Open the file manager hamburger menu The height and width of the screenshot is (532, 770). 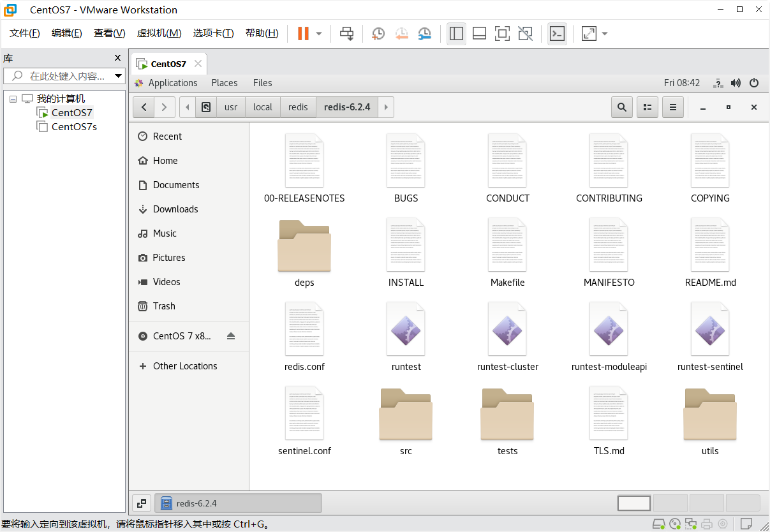pyautogui.click(x=673, y=107)
